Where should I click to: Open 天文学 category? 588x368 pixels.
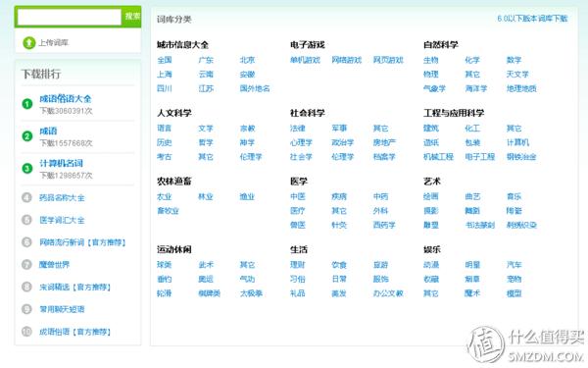coord(517,75)
